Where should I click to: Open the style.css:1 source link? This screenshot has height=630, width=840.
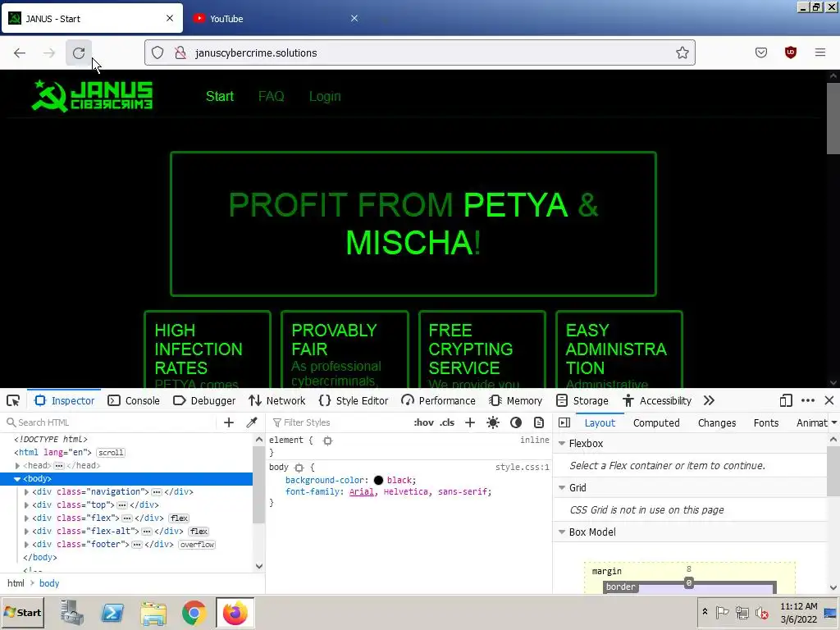tap(522, 467)
